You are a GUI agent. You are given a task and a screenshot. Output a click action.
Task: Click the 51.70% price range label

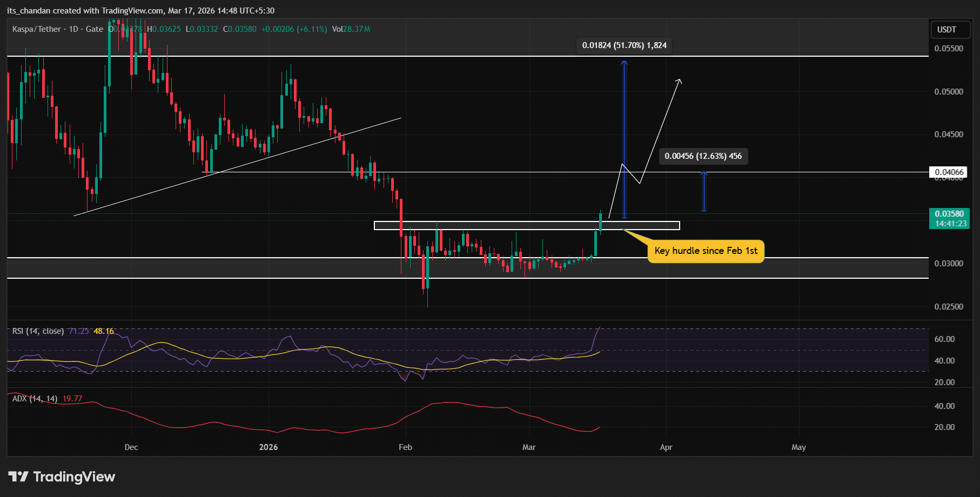[x=624, y=45]
